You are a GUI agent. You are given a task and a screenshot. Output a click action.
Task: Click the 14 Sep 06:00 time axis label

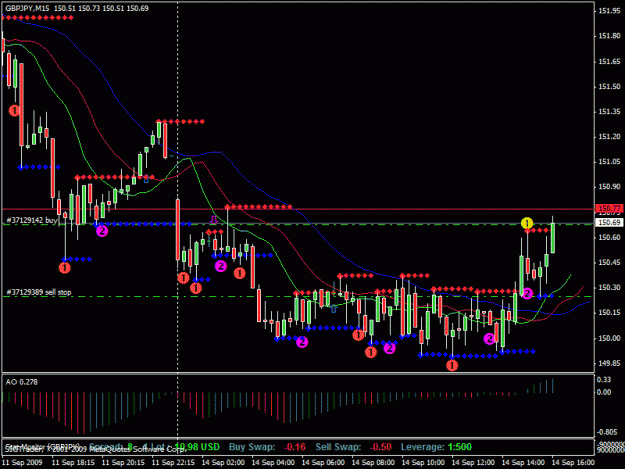(323, 463)
